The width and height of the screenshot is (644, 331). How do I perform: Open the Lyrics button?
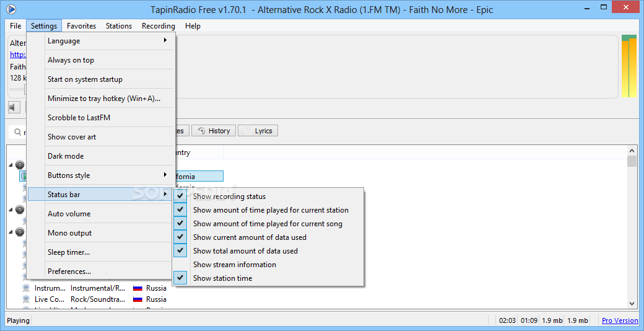(x=258, y=131)
